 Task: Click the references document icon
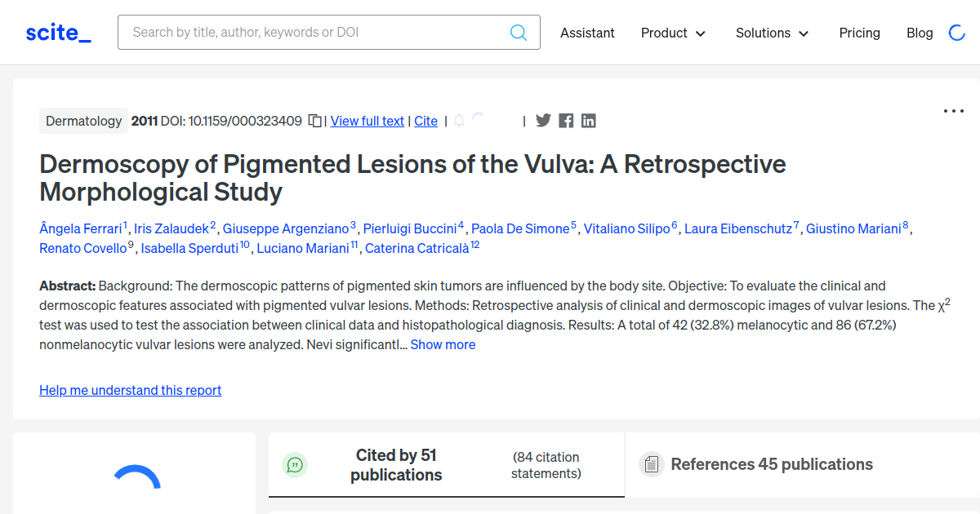pyautogui.click(x=652, y=463)
